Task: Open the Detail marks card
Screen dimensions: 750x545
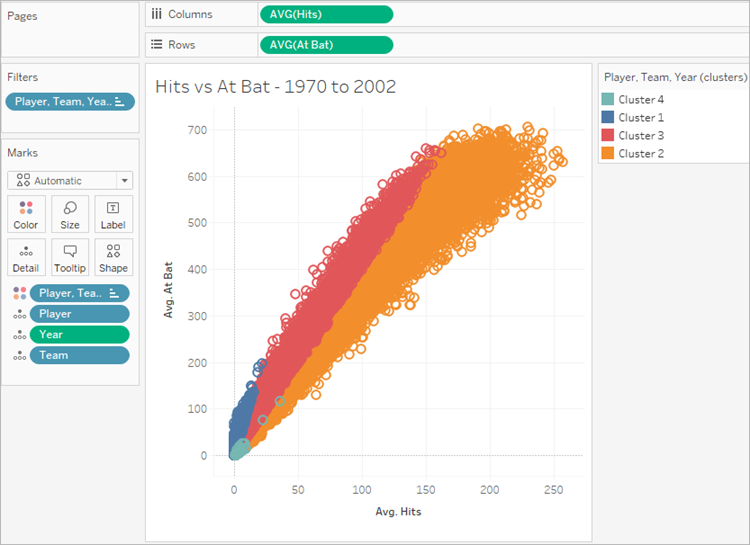Action: coord(26,257)
